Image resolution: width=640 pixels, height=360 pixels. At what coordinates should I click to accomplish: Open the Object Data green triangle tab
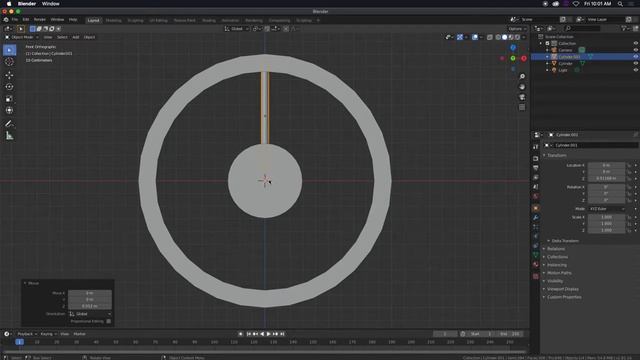(536, 255)
